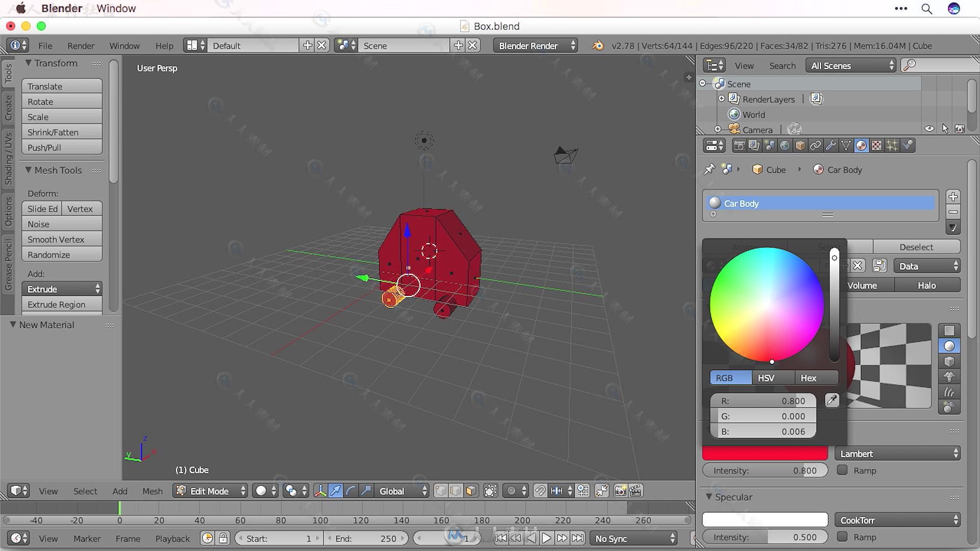980x551 pixels.
Task: Click the Extrude Region button
Action: [x=57, y=304]
